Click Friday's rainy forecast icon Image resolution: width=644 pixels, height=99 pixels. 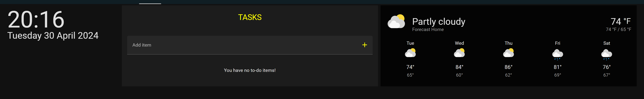click(558, 54)
